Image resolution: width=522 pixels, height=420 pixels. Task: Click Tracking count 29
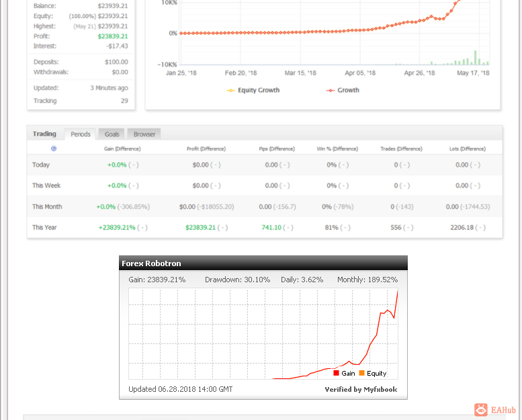pos(124,101)
